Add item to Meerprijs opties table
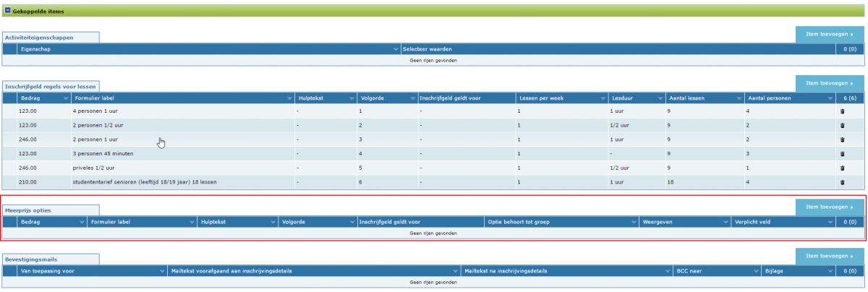Image resolution: width=868 pixels, height=292 pixels. (829, 207)
